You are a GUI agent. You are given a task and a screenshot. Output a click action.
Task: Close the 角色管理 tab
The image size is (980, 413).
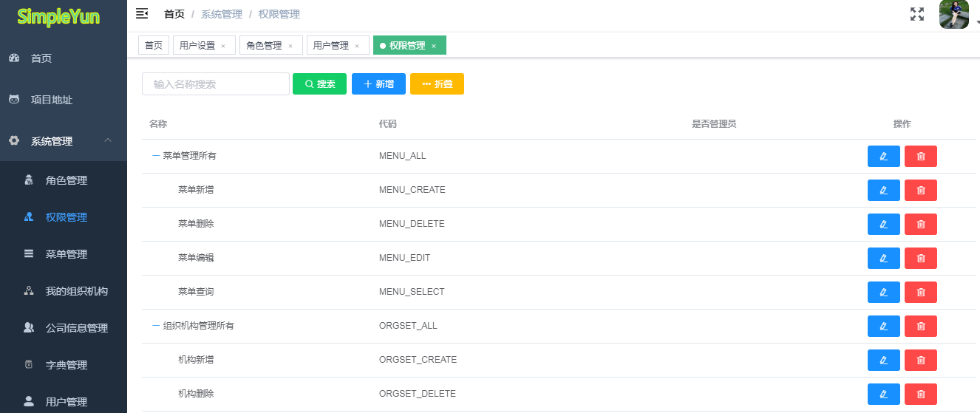click(x=290, y=46)
